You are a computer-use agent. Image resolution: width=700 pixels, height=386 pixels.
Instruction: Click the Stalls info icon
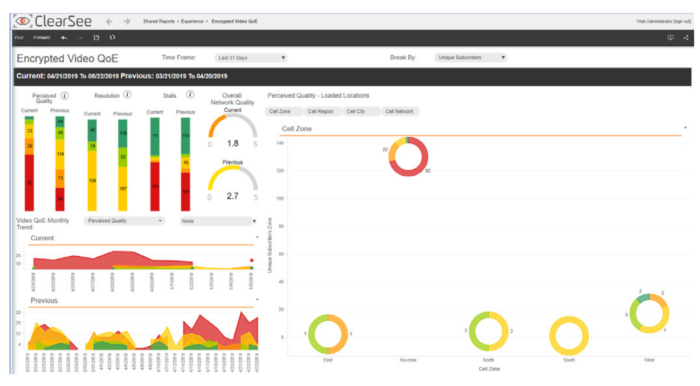coord(190,95)
